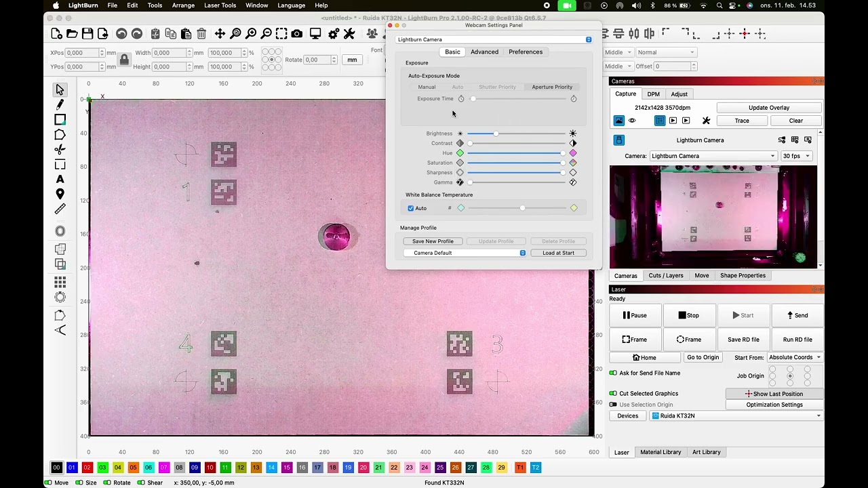The width and height of the screenshot is (868, 488).
Task: Select the red 02 layer color swatch
Action: tap(87, 468)
